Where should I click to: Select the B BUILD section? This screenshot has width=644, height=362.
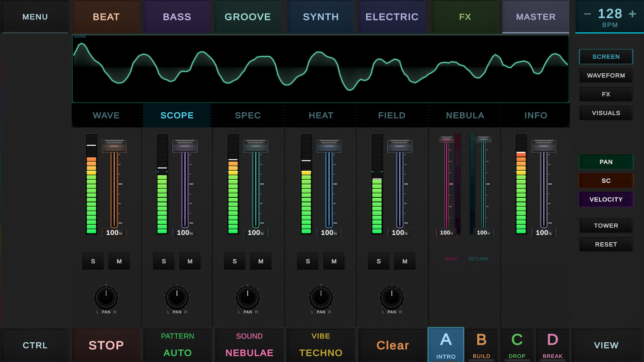pos(481,345)
